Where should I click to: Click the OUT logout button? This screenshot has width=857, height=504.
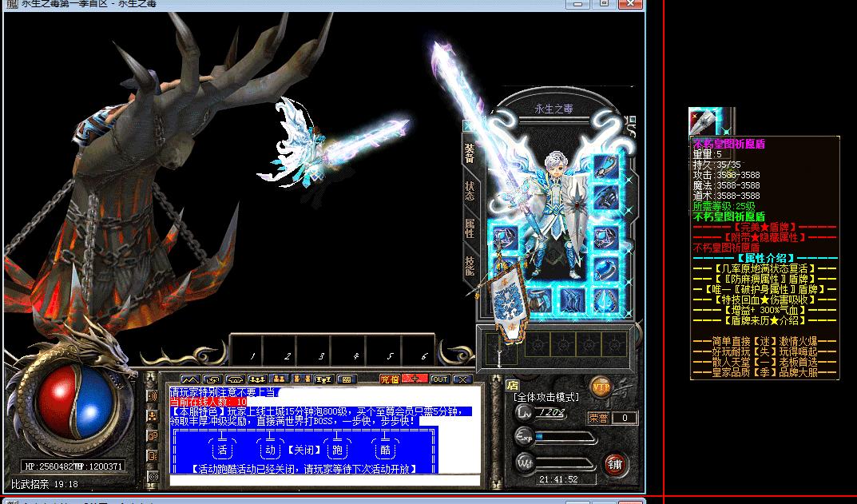coord(440,379)
